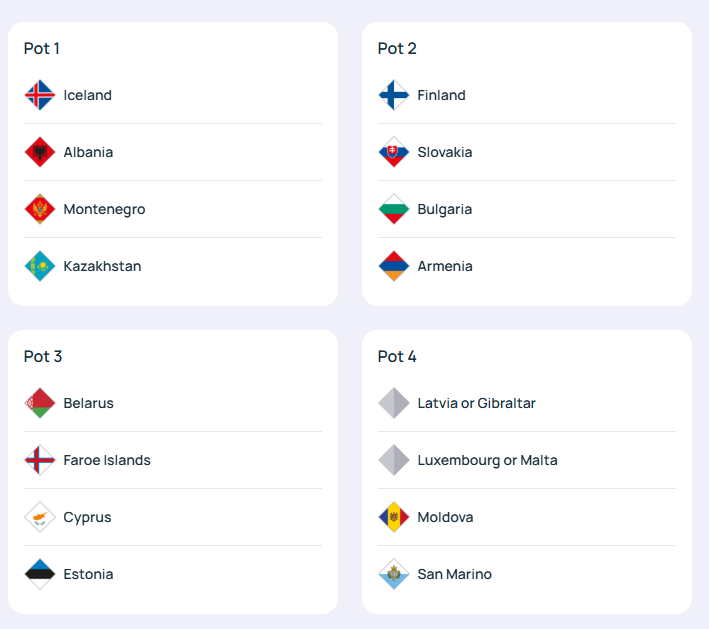Image resolution: width=709 pixels, height=629 pixels.
Task: Click the Kazakhstan flag icon
Action: (40, 266)
